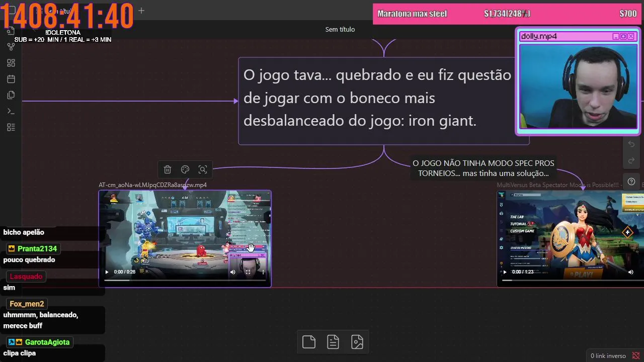Click chat username Lasquado
The height and width of the screenshot is (362, 644).
coord(26,277)
